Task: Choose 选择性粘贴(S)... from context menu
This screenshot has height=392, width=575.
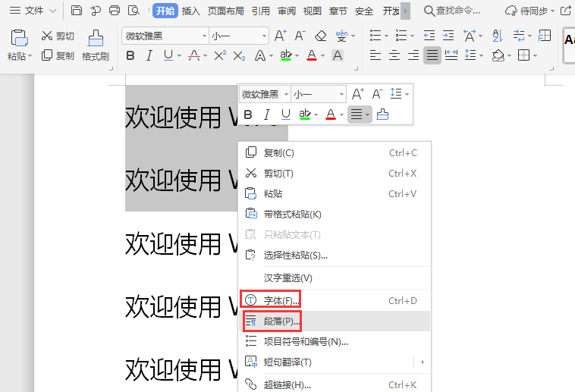Action: [x=334, y=256]
